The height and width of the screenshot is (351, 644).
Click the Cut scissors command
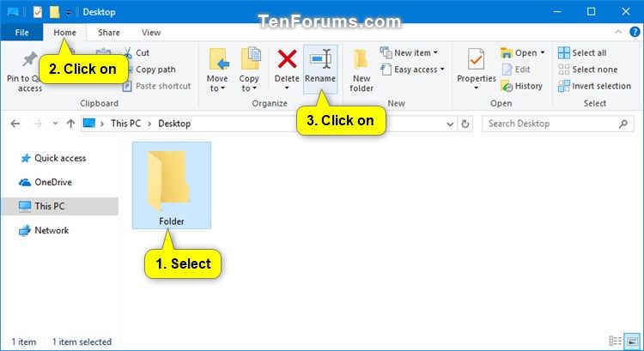tap(137, 52)
